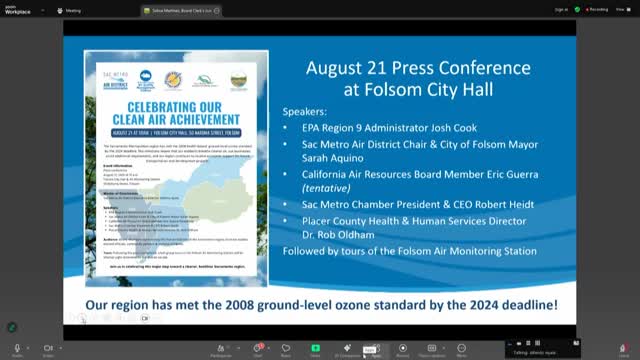Select the Salina Martinez Board Clerk tab
Image resolution: width=640 pixels, height=360 pixels.
(x=181, y=11)
